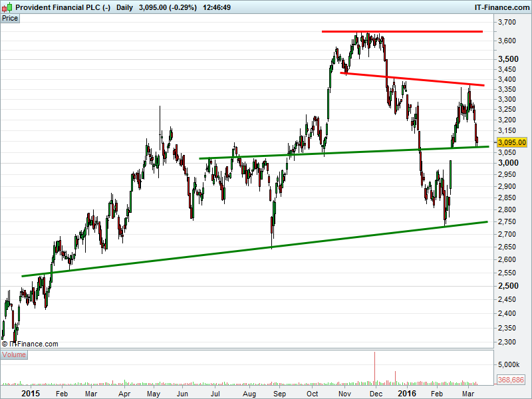Click the 3,500 price axis label
532x399 pixels.
508,59
